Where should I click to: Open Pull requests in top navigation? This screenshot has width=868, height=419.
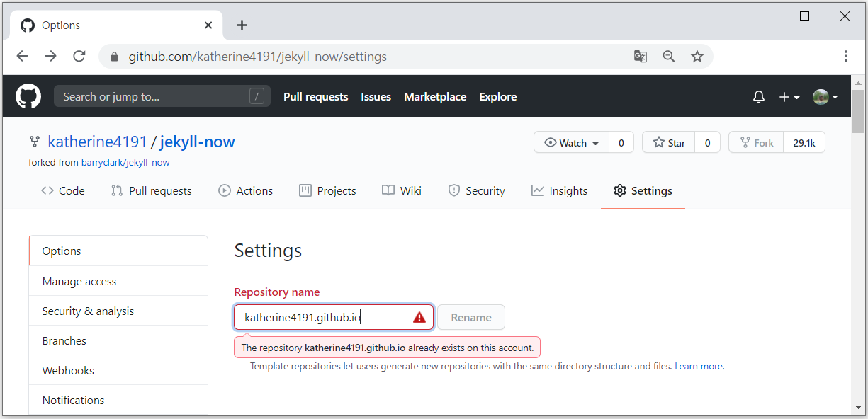316,97
